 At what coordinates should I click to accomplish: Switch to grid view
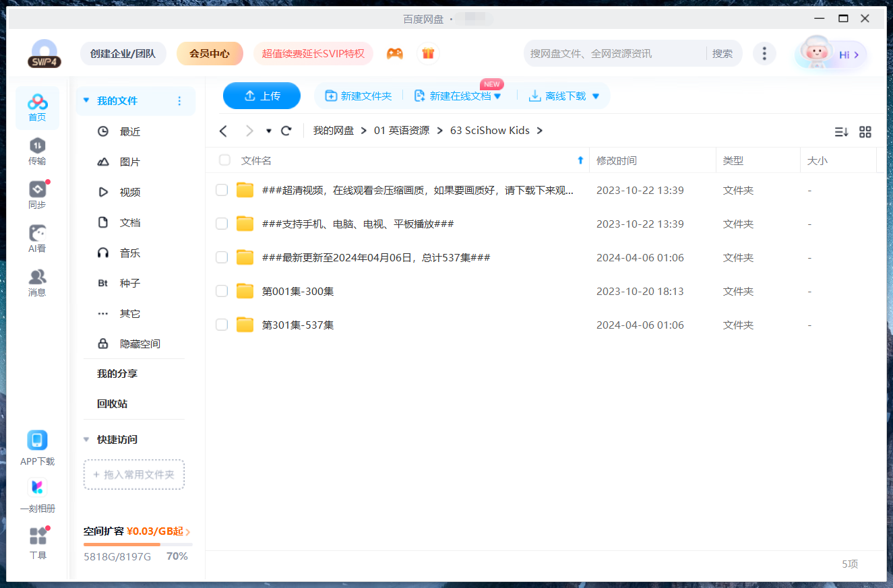[x=865, y=132]
